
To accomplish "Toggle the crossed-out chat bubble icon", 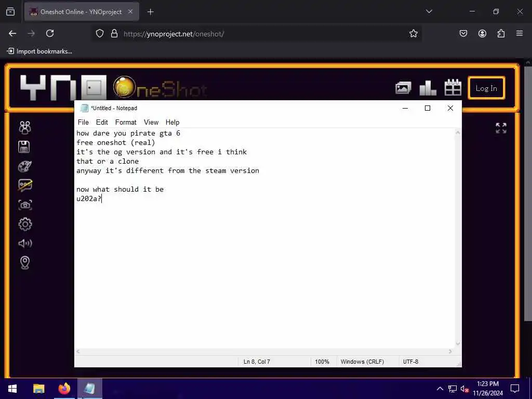I will (25, 185).
